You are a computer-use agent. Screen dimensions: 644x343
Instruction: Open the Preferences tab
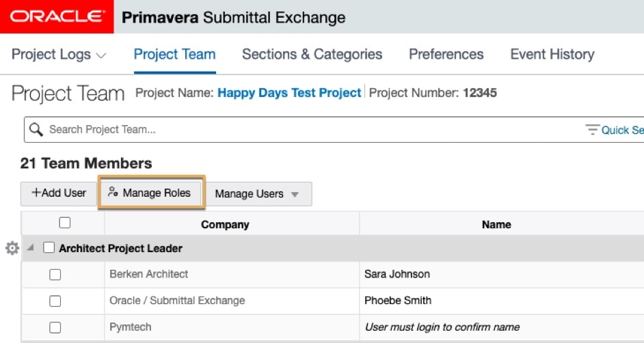(446, 55)
